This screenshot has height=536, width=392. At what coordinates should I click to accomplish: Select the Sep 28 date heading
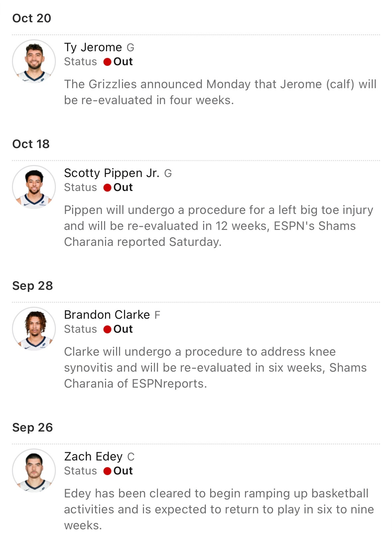coord(33,286)
